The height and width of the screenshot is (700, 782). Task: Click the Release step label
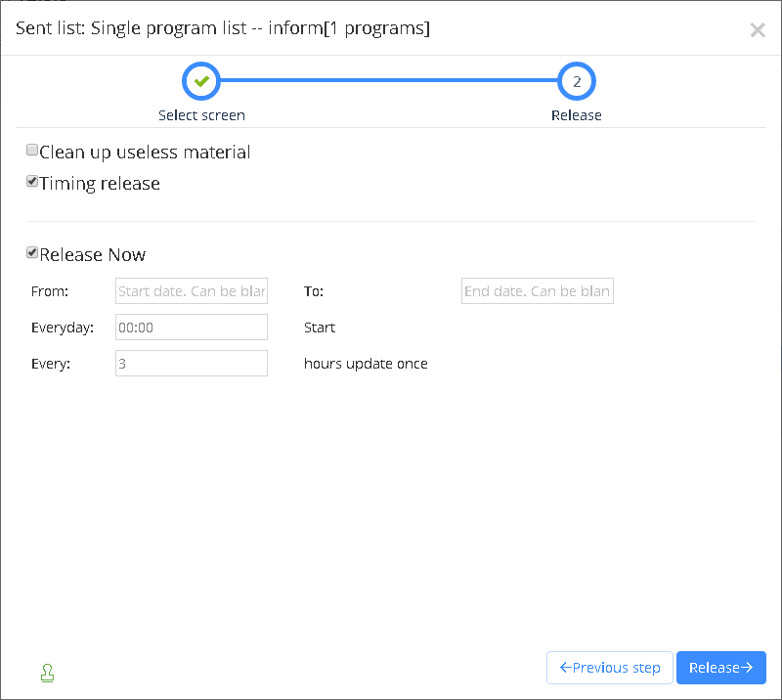(x=577, y=115)
